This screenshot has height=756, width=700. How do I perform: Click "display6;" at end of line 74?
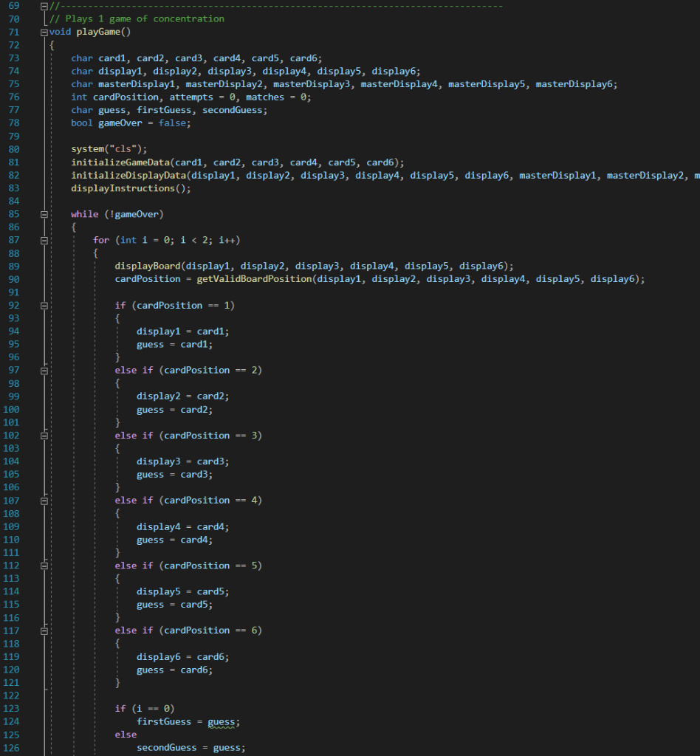tap(396, 71)
